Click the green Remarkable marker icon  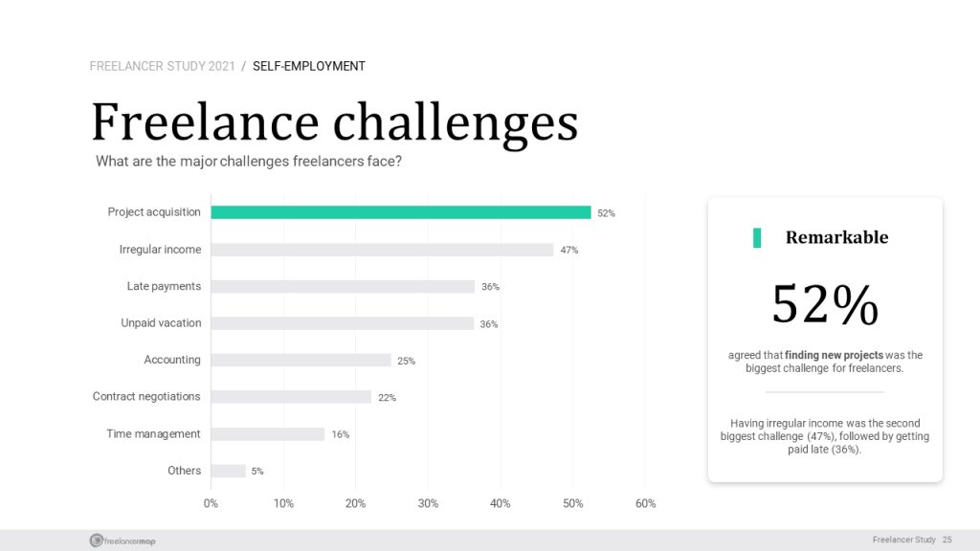click(757, 238)
